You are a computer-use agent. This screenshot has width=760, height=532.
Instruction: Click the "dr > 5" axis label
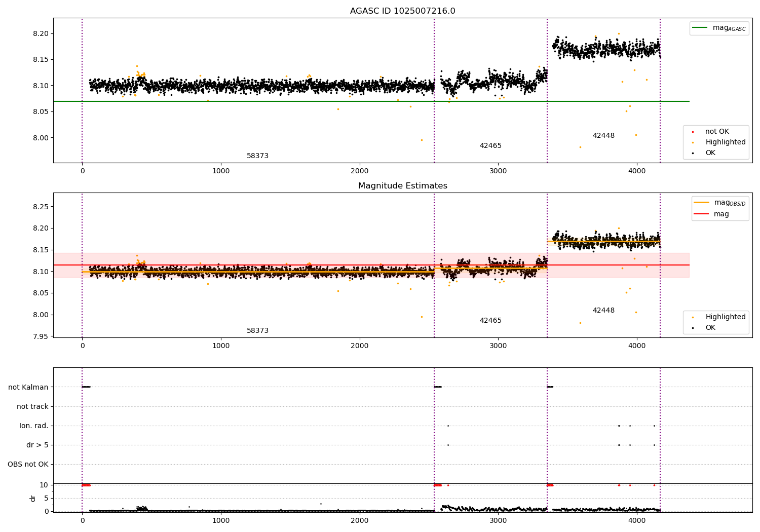coord(37,445)
